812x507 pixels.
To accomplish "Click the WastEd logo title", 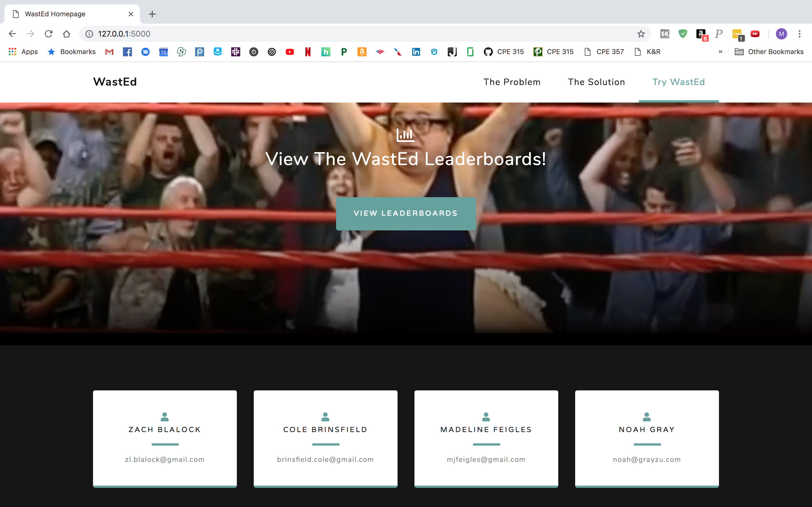I will [115, 82].
